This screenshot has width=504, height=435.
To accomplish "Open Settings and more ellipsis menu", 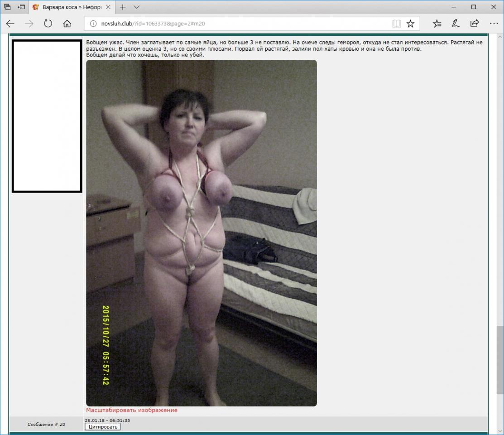I will pos(494,24).
